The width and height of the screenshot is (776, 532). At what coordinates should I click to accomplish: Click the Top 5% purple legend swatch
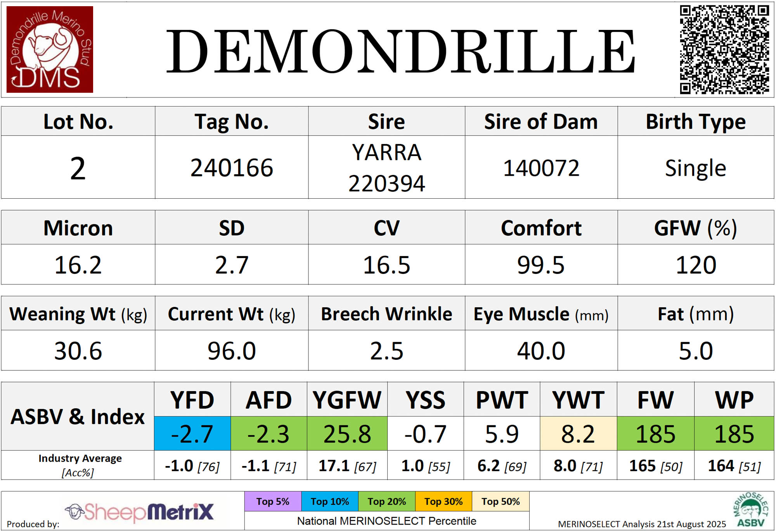click(273, 501)
